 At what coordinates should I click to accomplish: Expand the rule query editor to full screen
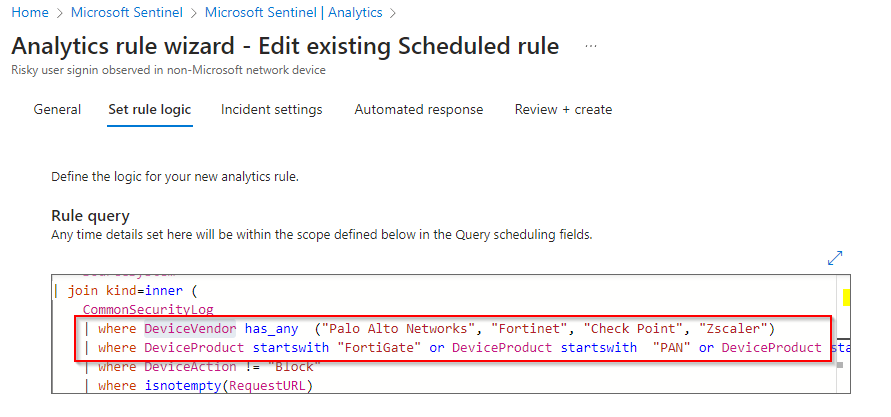[835, 258]
